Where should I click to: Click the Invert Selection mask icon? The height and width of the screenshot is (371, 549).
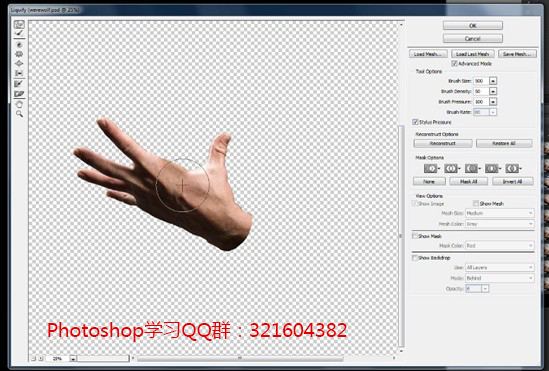pos(512,169)
